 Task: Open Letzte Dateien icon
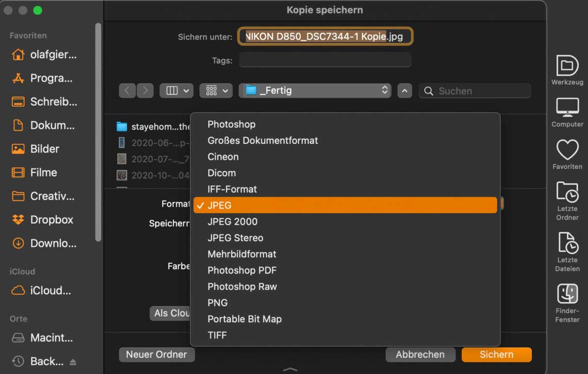click(568, 243)
